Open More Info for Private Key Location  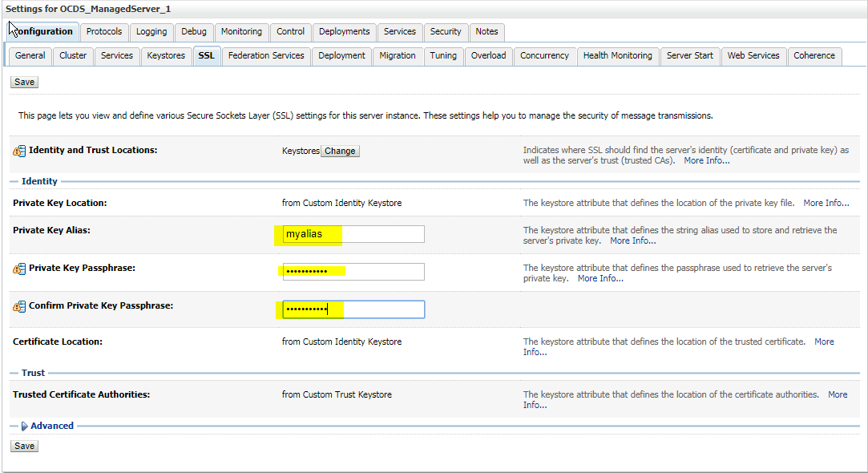click(826, 202)
